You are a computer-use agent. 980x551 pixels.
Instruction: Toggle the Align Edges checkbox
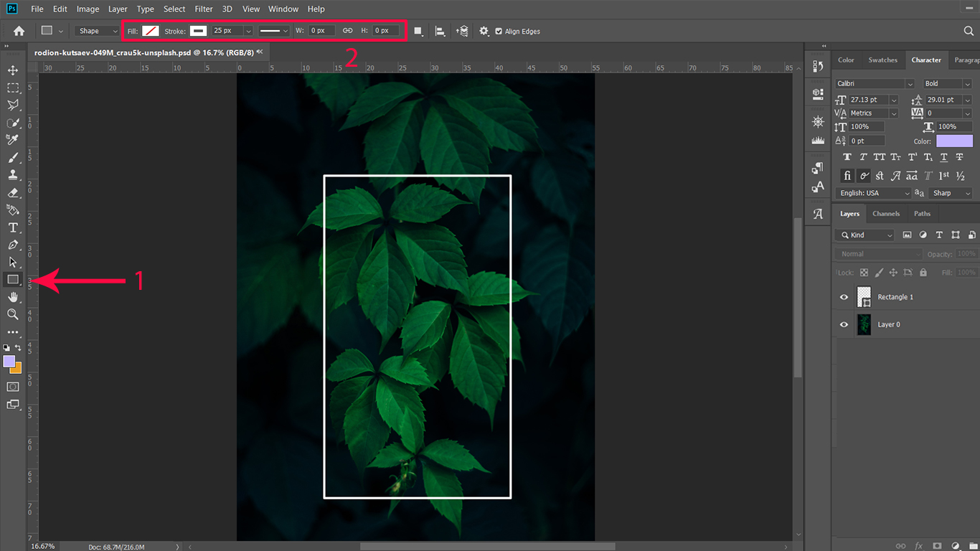(x=499, y=32)
